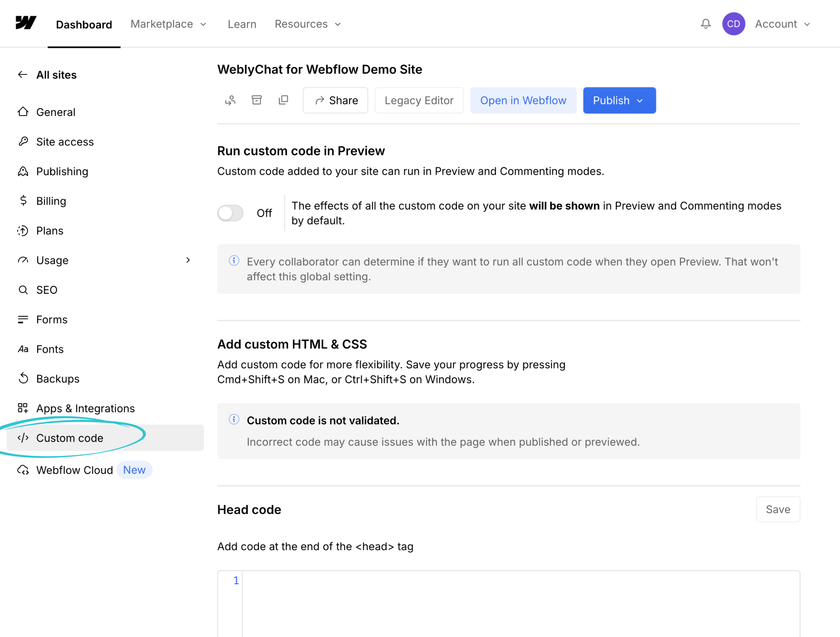The width and height of the screenshot is (840, 637).
Task: Click the transfer site icon
Action: click(230, 100)
